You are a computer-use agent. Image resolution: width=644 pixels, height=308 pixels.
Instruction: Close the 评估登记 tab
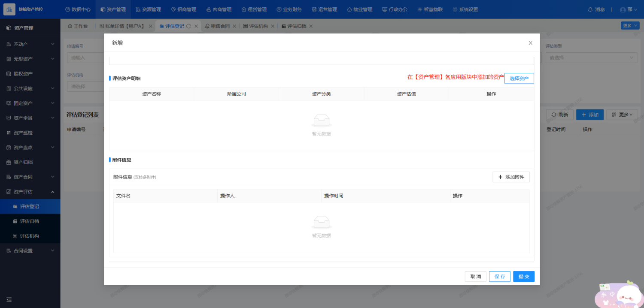coord(196,26)
